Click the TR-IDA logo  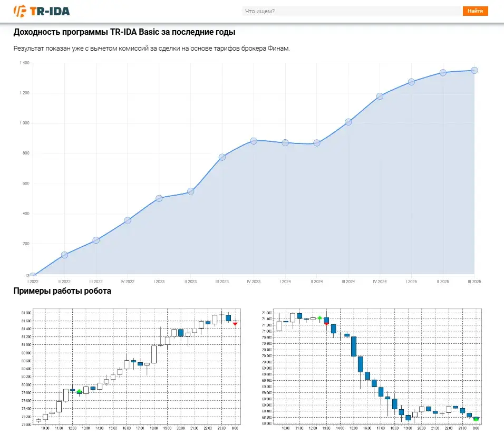tap(42, 11)
